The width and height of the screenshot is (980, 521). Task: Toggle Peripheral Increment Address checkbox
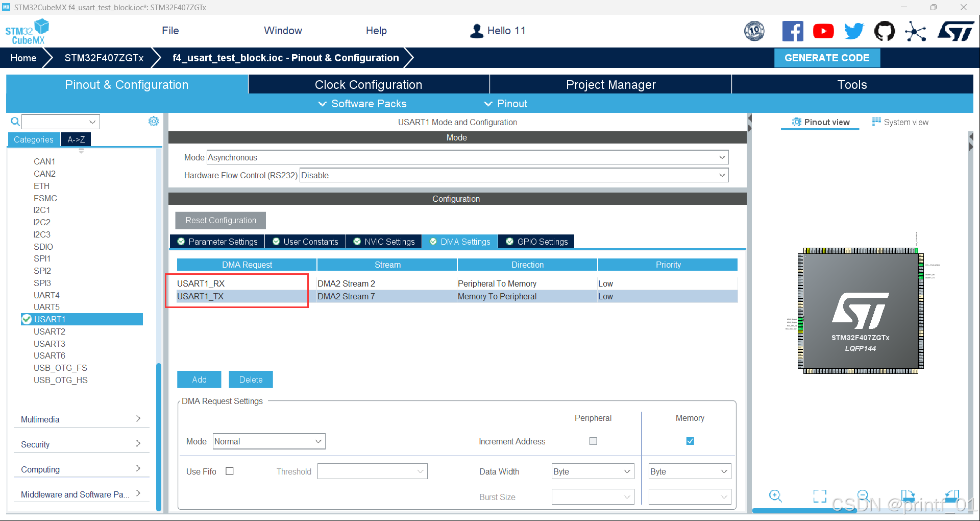pos(593,441)
